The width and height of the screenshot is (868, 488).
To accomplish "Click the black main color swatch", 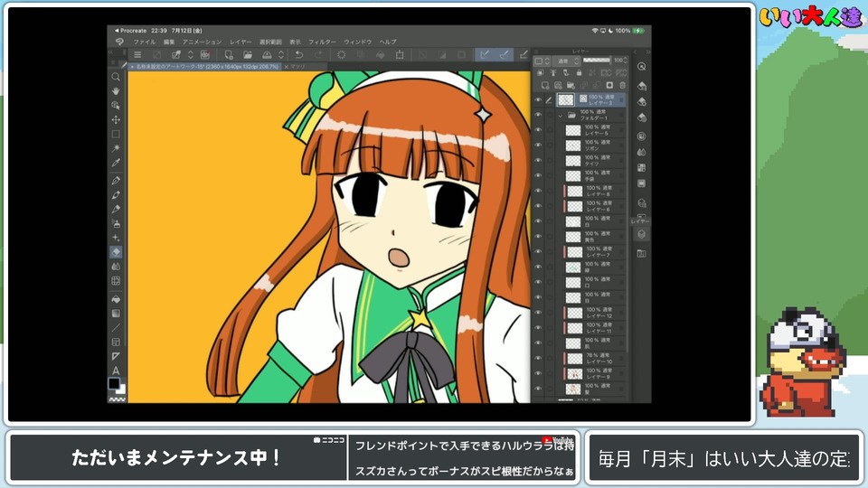I will coord(114,383).
